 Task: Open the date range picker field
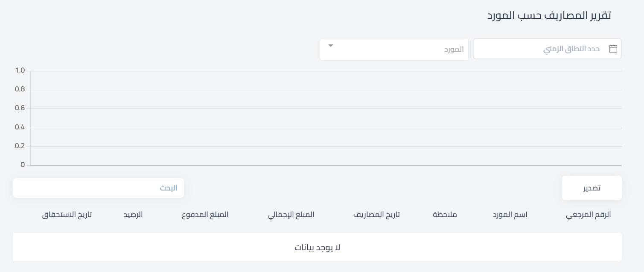(547, 49)
